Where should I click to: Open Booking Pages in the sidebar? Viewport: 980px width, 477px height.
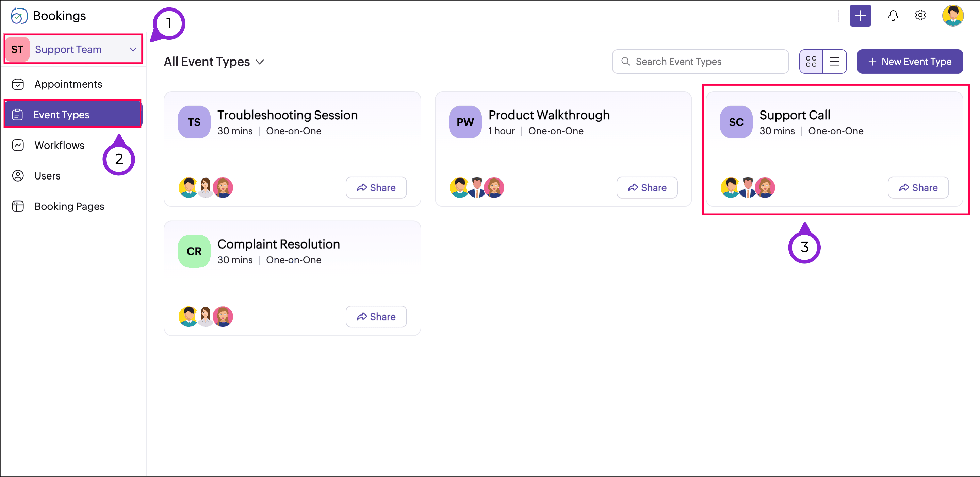tap(69, 206)
